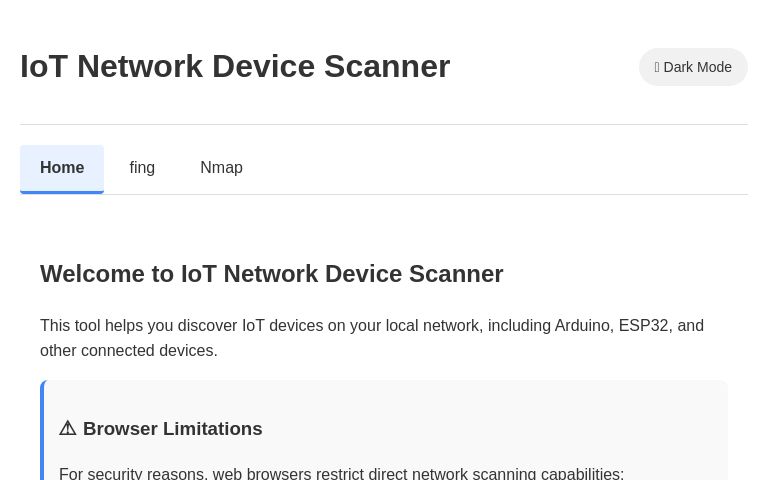Click 'This tool helps you discover' text
This screenshot has height=480, width=768.
tap(138, 326)
